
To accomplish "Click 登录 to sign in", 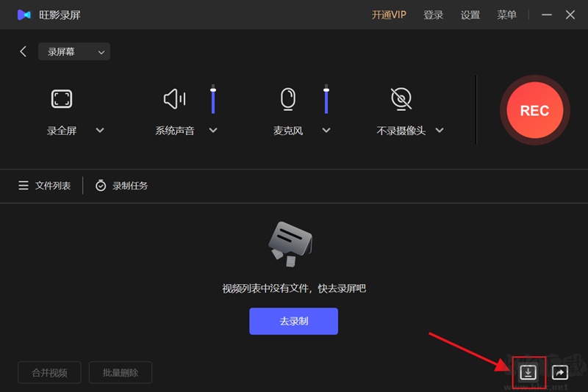I will [x=433, y=15].
